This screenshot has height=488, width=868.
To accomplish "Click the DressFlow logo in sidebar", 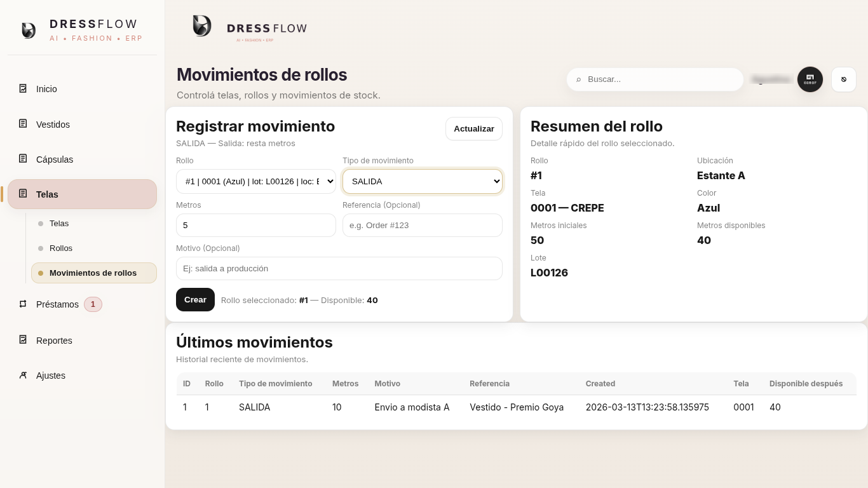I will (29, 30).
